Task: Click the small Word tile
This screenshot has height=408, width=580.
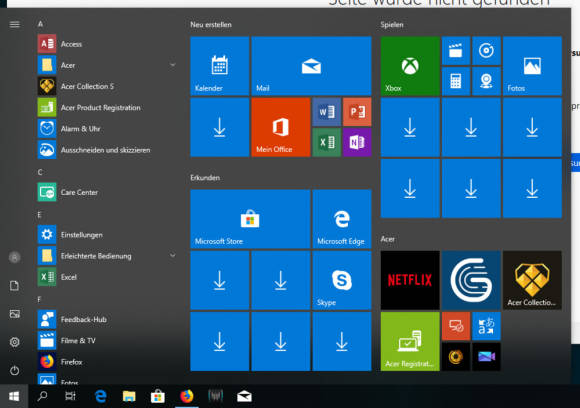Action: 326,112
